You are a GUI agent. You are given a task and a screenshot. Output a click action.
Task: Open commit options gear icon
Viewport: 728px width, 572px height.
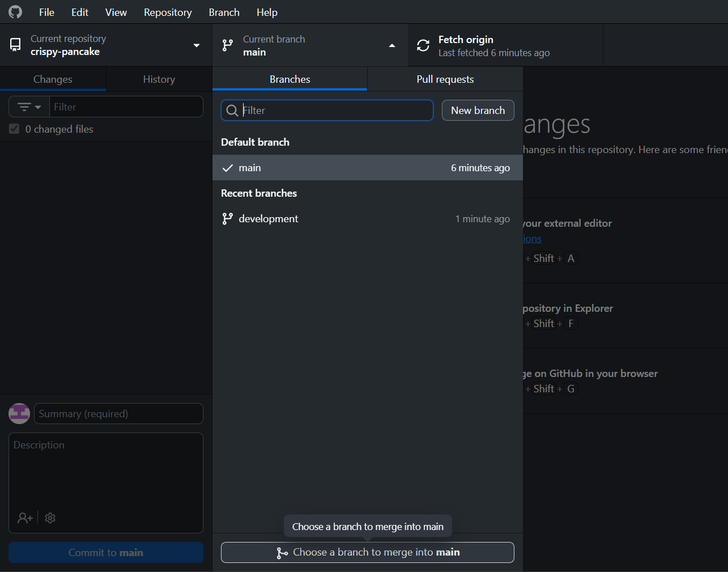pyautogui.click(x=50, y=518)
